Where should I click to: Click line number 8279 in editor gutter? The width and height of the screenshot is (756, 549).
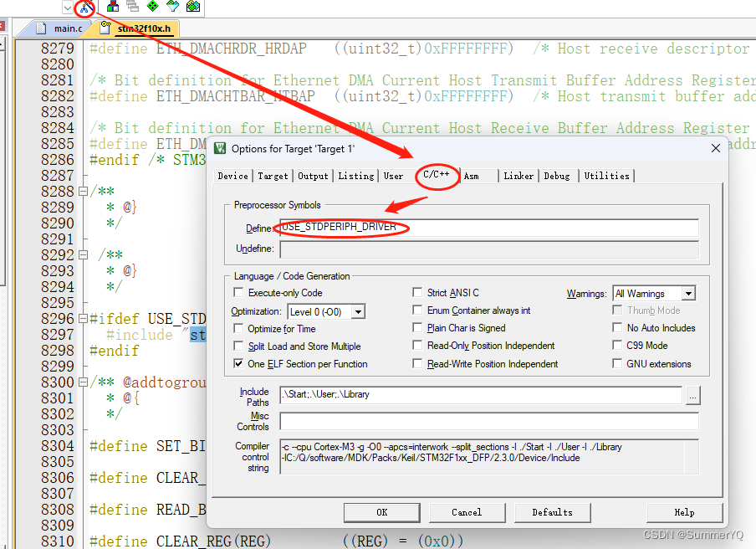[x=58, y=49]
